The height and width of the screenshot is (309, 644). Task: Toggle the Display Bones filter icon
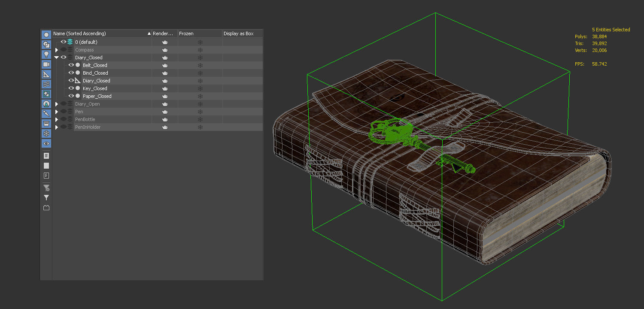pyautogui.click(x=46, y=114)
